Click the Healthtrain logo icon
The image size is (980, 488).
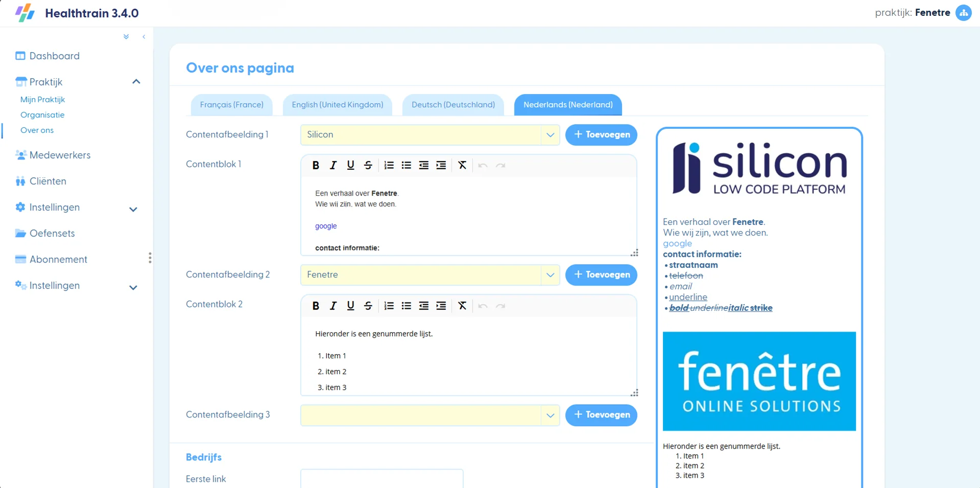(x=25, y=13)
